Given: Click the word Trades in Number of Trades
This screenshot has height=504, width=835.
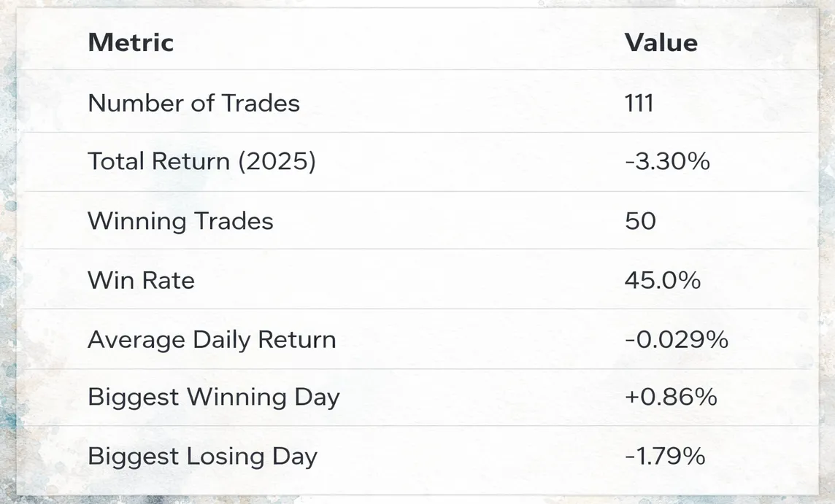Looking at the screenshot, I should tap(261, 103).
